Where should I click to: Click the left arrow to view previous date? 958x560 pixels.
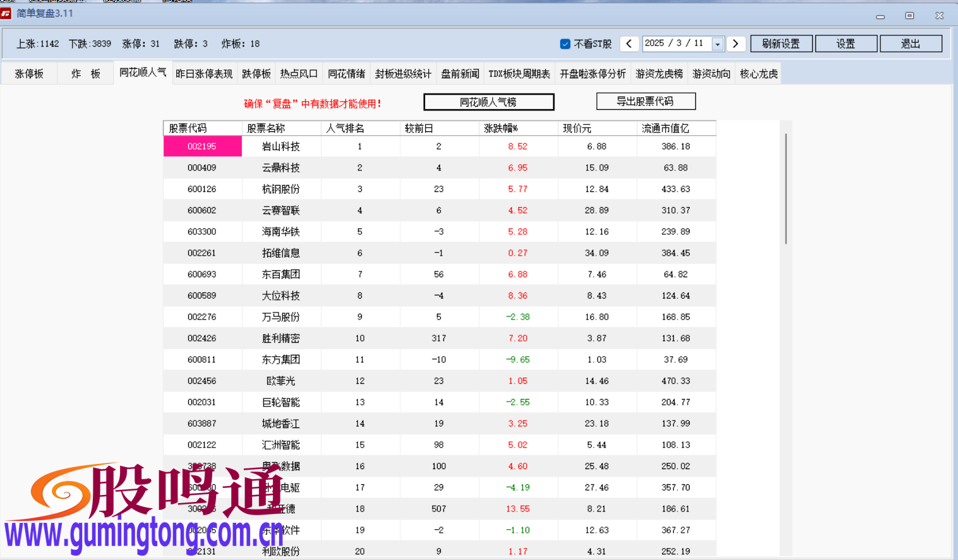click(629, 44)
